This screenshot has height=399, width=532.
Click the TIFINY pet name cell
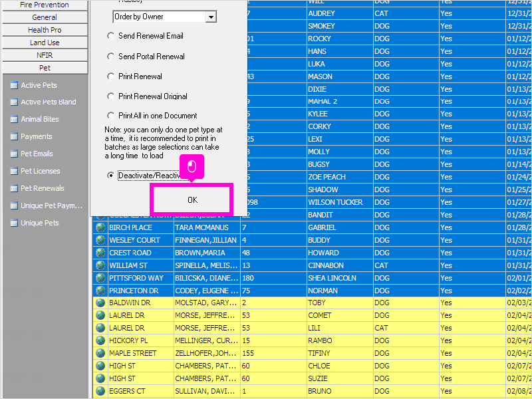point(340,353)
